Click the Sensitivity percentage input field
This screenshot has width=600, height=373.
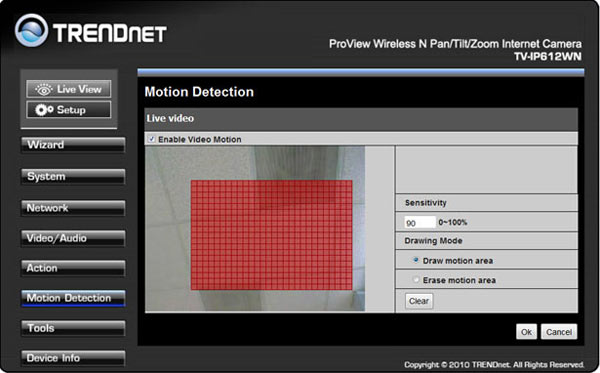point(420,222)
